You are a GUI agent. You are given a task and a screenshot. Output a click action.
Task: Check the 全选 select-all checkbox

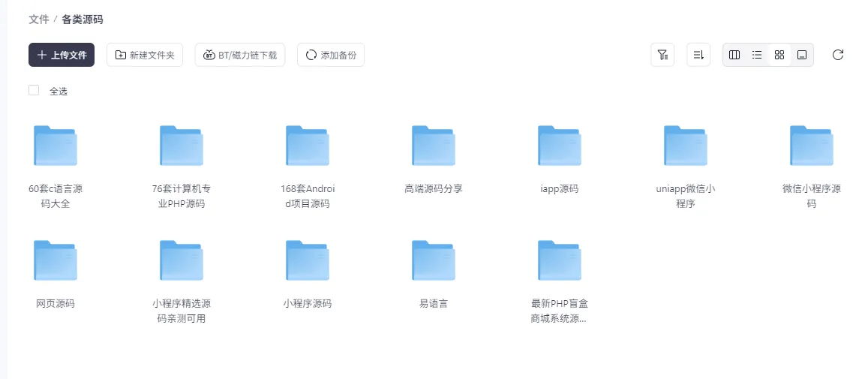pos(34,90)
